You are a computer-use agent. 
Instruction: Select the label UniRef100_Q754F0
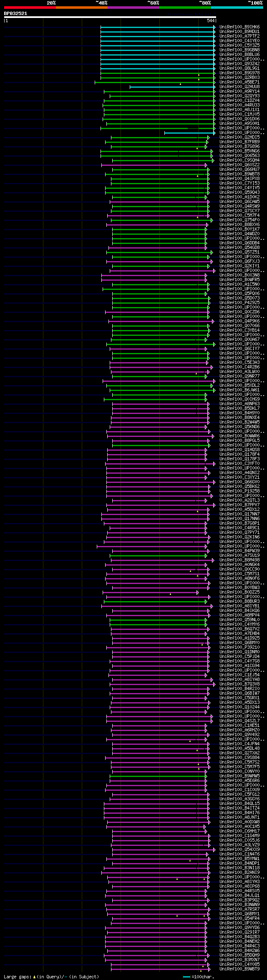coord(239,220)
